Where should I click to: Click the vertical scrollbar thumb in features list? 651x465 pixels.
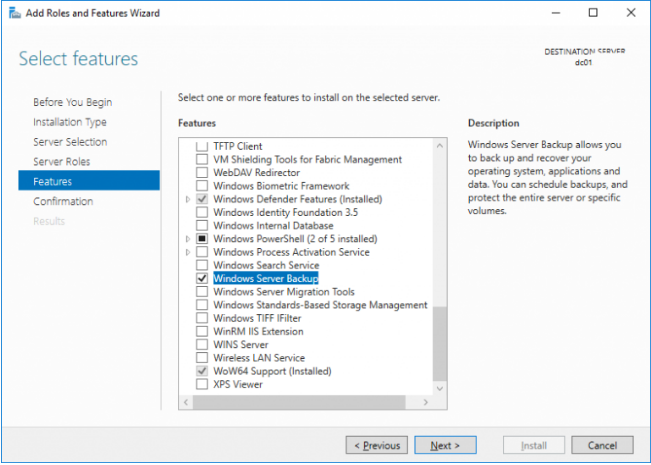[440, 344]
